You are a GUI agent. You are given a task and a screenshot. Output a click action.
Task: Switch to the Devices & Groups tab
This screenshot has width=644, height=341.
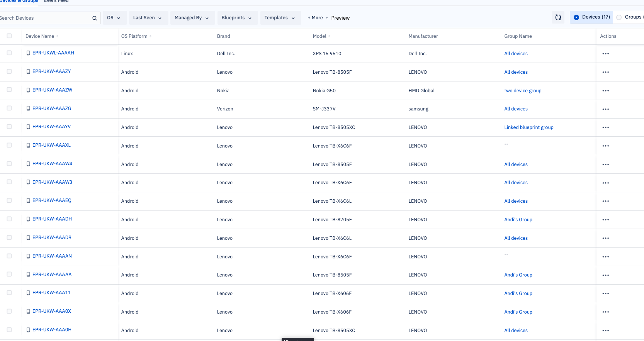(19, 1)
